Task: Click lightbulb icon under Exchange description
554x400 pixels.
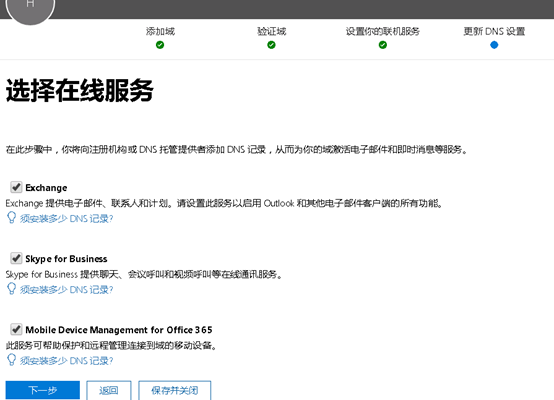Action: point(11,218)
